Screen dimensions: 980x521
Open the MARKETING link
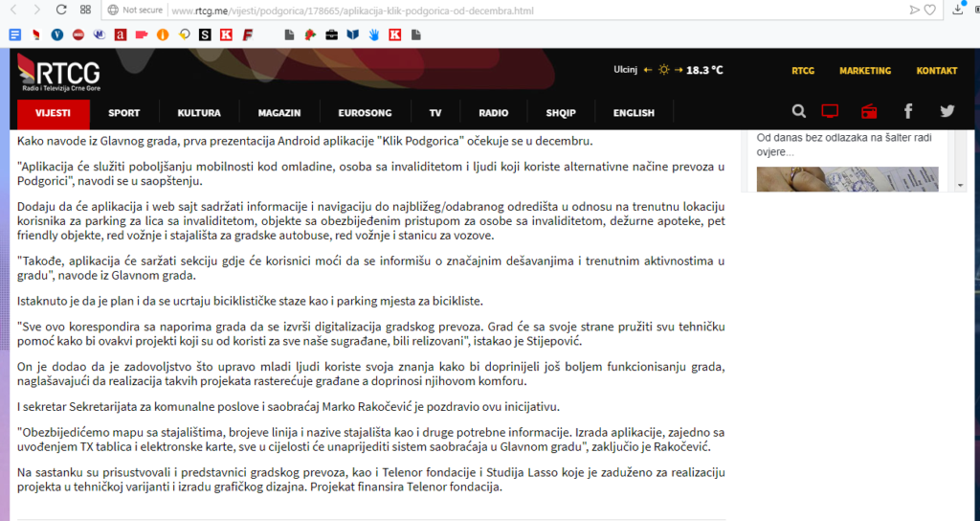coord(865,71)
